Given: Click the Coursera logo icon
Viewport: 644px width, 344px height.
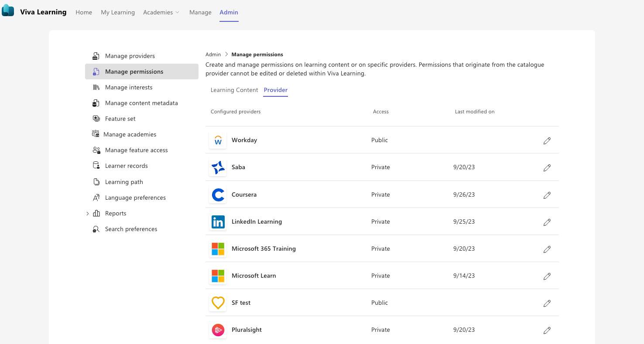Looking at the screenshot, I should 218,195.
